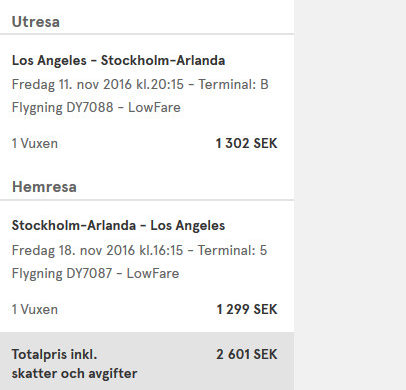Click the 1 302 SEK outbound price

[x=246, y=143]
